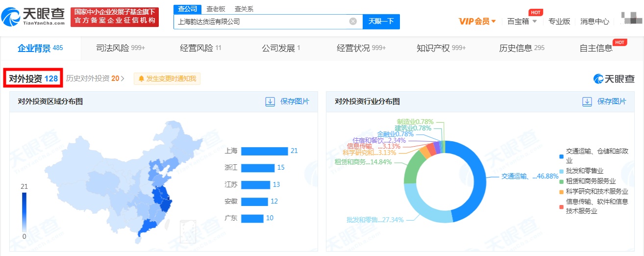
Task: Click download icon on regional distribution chart
Action: pos(270,102)
